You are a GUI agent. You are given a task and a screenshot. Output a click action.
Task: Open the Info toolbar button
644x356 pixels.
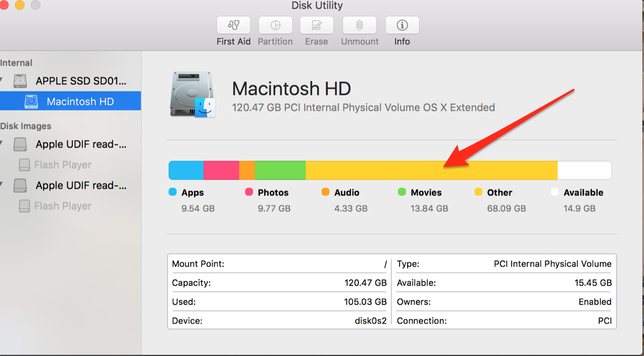[402, 25]
